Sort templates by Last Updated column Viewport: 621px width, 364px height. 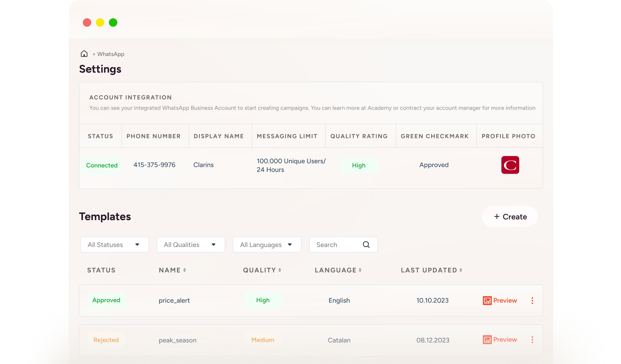coord(461,270)
